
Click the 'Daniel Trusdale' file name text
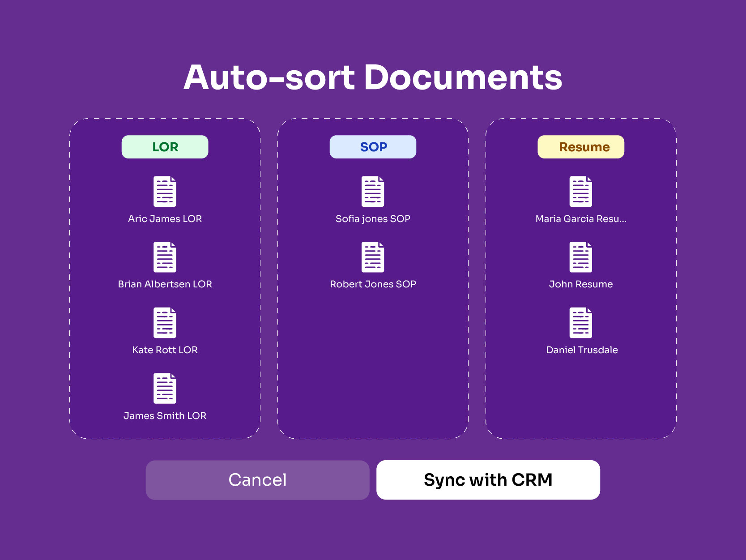click(x=581, y=350)
